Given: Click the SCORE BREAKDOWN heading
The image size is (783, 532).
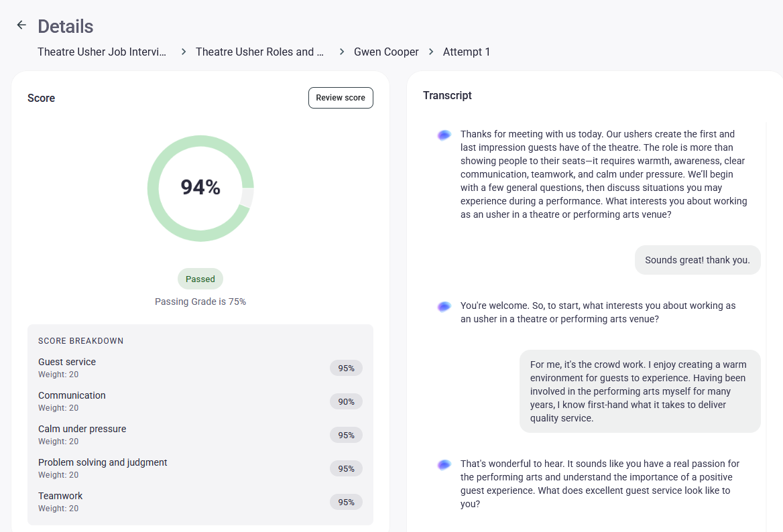Looking at the screenshot, I should (x=81, y=341).
